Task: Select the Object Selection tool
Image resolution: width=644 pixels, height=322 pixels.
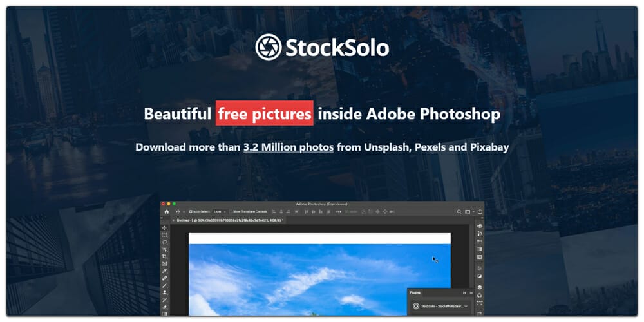Action: pos(164,249)
